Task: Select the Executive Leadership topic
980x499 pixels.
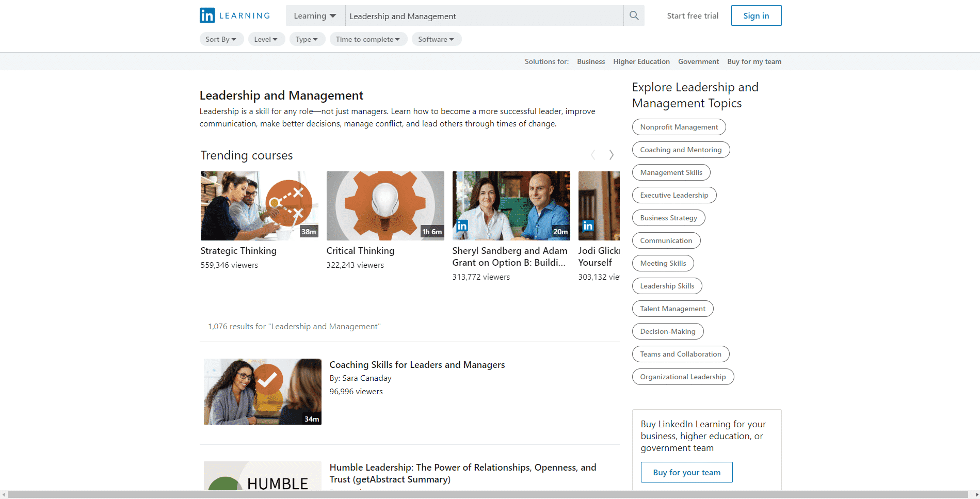Action: click(674, 195)
